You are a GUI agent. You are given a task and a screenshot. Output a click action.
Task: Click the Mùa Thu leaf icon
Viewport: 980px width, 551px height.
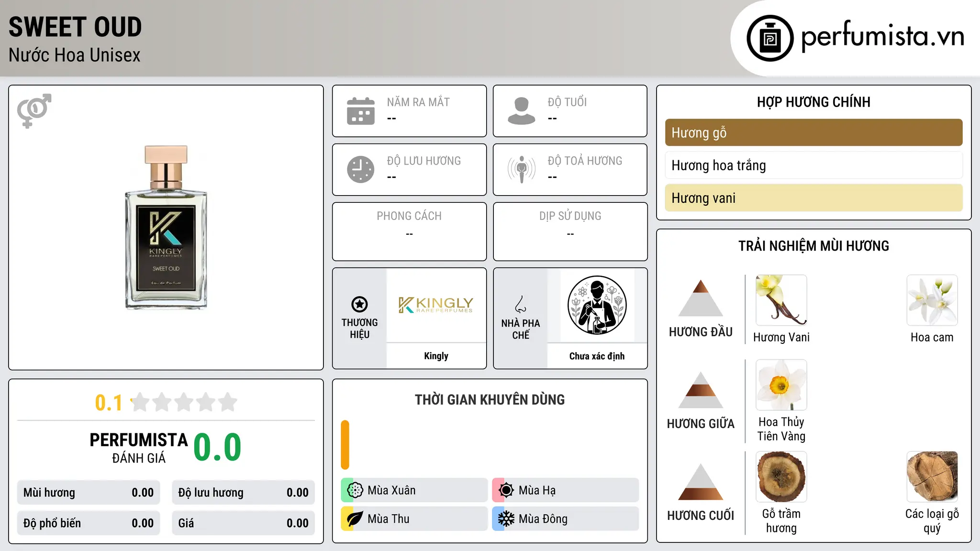[355, 519]
